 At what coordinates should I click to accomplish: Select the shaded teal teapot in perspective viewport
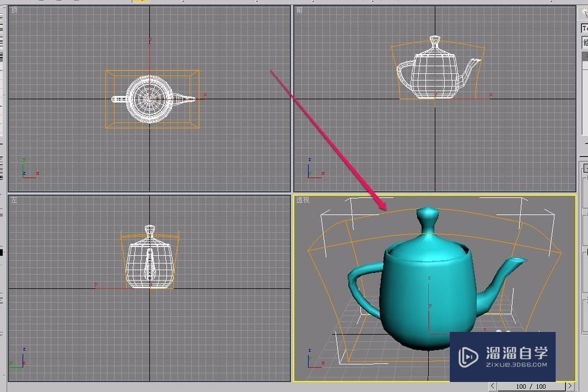pos(437,278)
